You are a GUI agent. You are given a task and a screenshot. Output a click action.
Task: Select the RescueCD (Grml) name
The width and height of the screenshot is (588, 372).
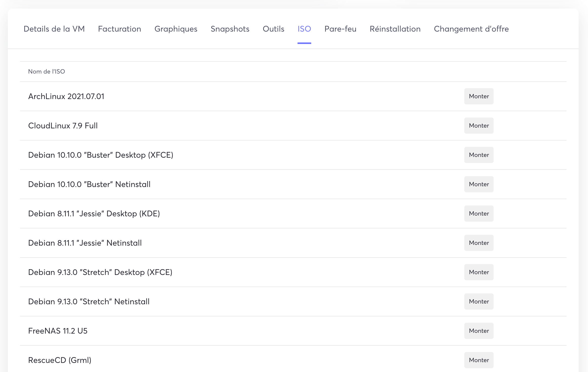(60, 360)
